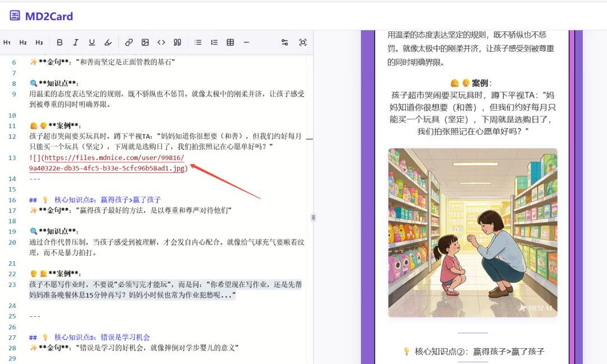Insert a blockquote

[x=178, y=42]
